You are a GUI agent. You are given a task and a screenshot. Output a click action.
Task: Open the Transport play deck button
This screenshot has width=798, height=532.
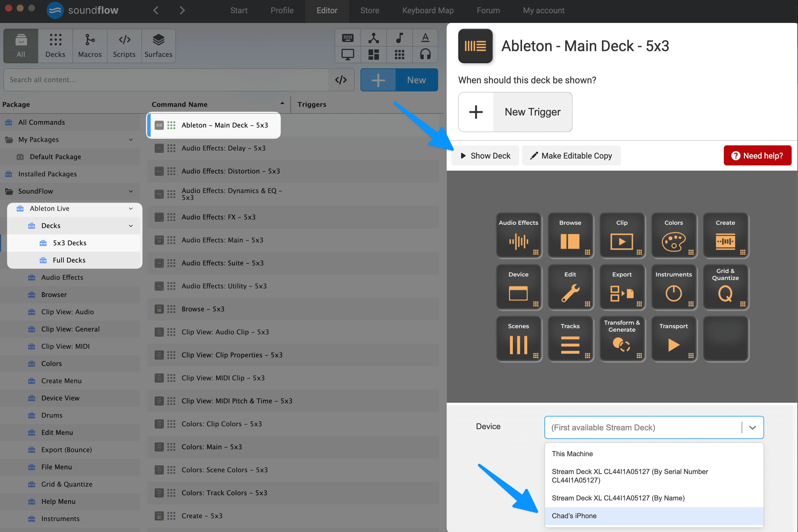point(674,339)
